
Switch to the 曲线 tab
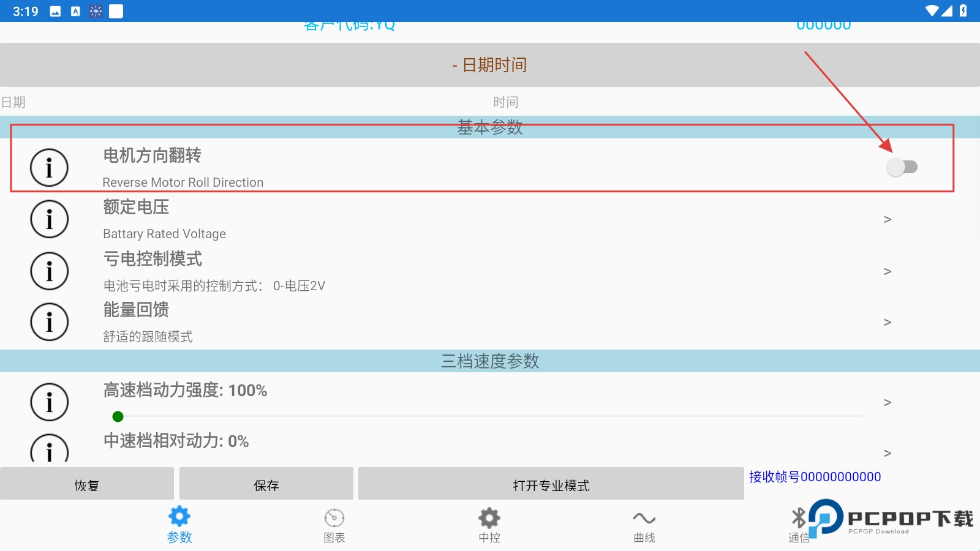(x=644, y=525)
